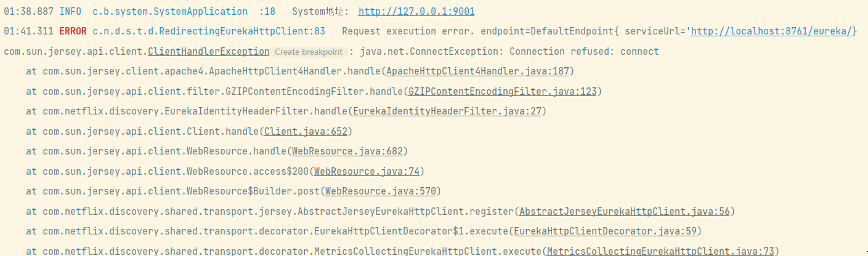This screenshot has height=256, width=868.
Task: Click the INFO log level text
Action: pos(70,12)
